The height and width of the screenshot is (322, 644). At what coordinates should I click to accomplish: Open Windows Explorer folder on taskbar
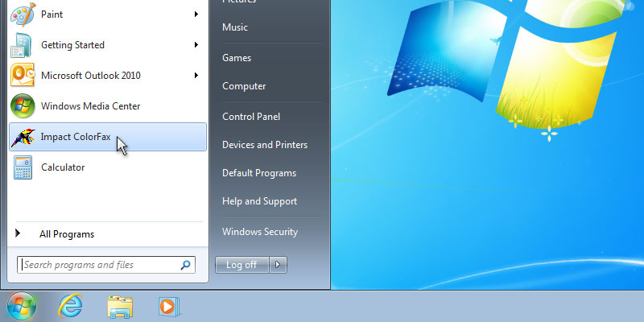[120, 306]
